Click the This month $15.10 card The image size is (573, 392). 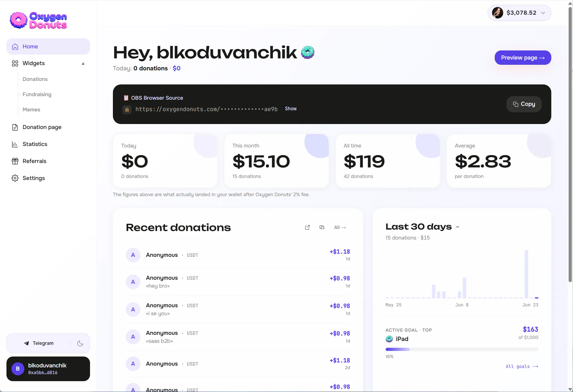(x=276, y=161)
